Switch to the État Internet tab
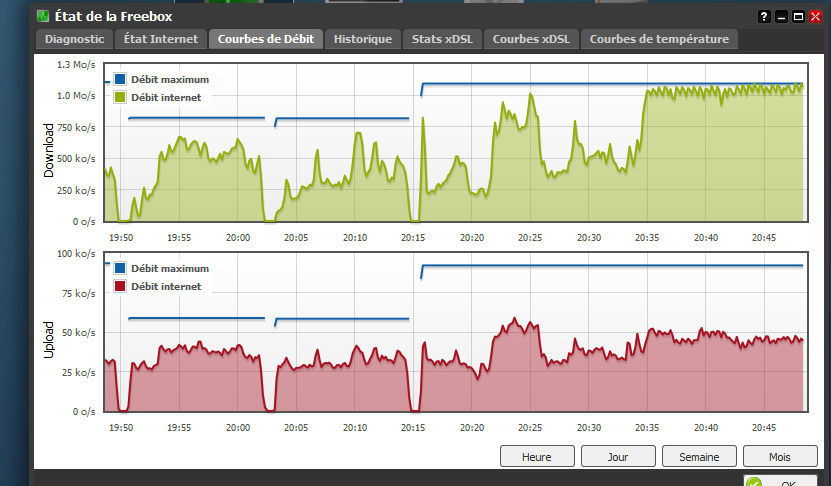Image resolution: width=831 pixels, height=486 pixels. pyautogui.click(x=161, y=39)
